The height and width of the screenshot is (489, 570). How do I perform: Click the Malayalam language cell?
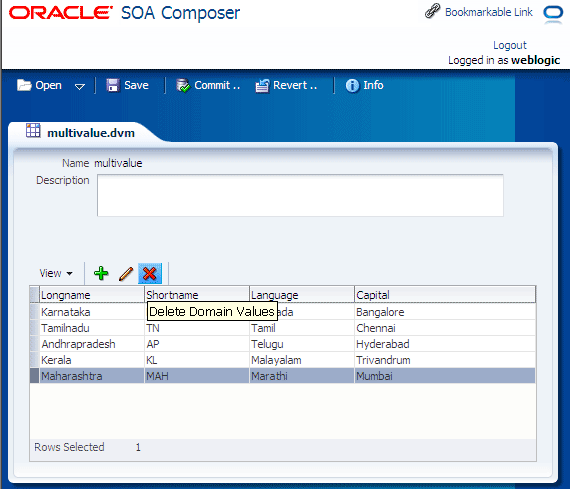point(302,360)
